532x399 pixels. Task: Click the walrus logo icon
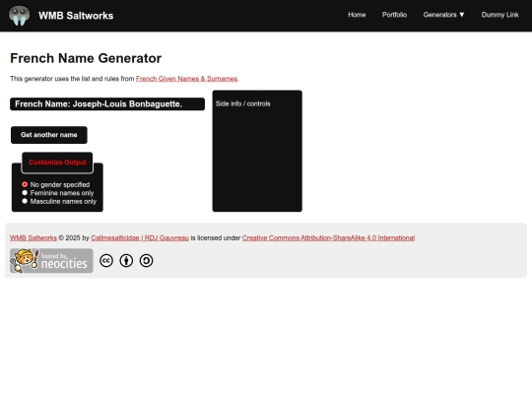pos(19,15)
